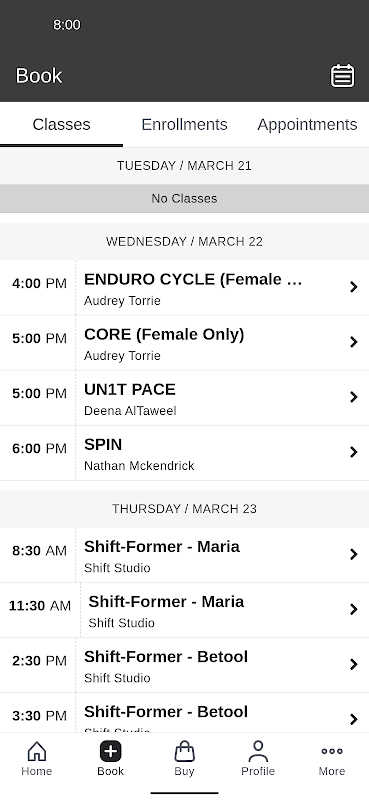This screenshot has height=800, width=369.
Task: Open the 8:30 AM Shift-Former - Maria class
Action: pyautogui.click(x=184, y=555)
